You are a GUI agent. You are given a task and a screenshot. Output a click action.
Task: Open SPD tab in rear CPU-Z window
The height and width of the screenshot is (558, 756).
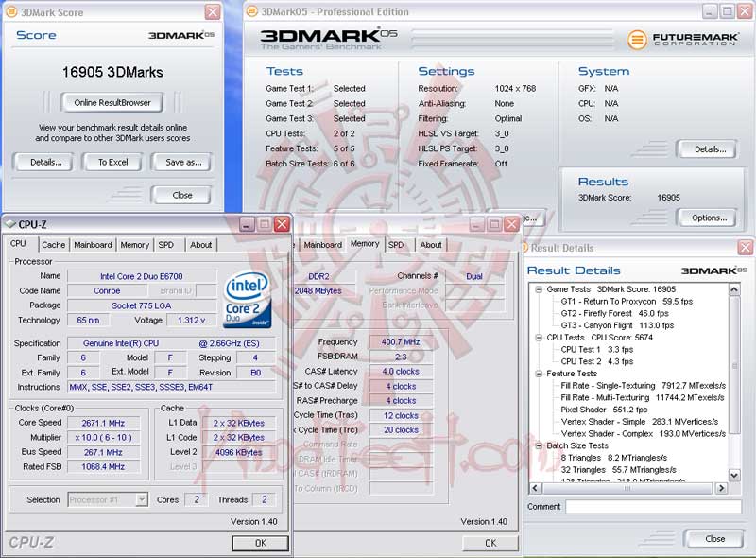coord(396,245)
